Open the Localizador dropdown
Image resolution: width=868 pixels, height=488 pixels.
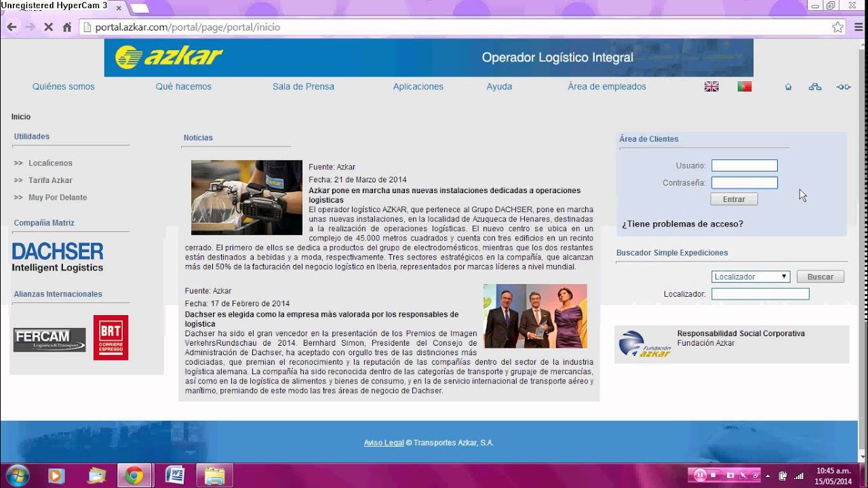pos(751,277)
